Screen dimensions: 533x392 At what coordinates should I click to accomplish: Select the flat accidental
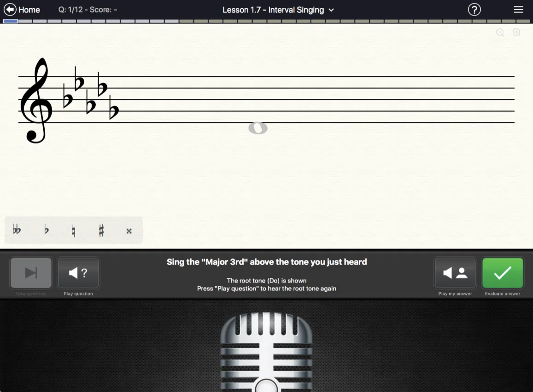pos(46,230)
